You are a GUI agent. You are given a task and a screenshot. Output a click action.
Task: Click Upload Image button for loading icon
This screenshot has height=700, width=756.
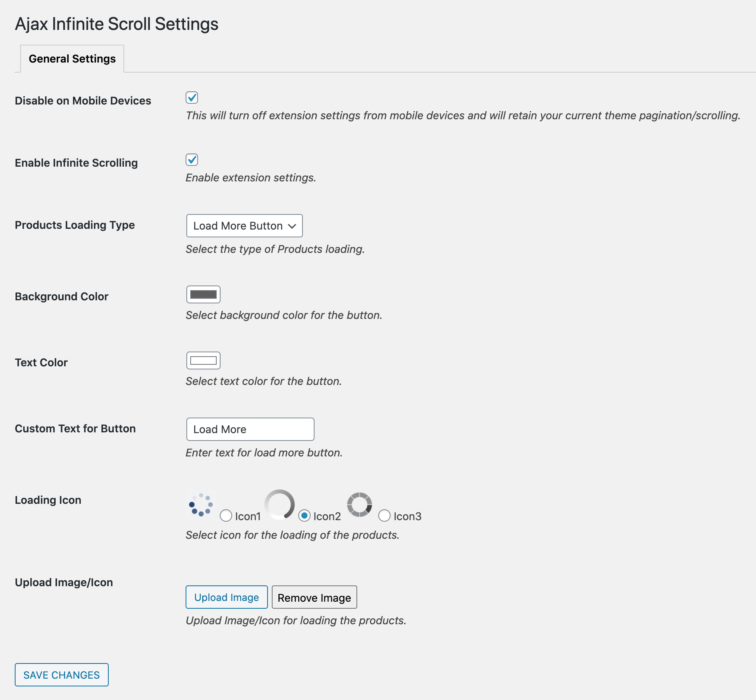tap(226, 597)
